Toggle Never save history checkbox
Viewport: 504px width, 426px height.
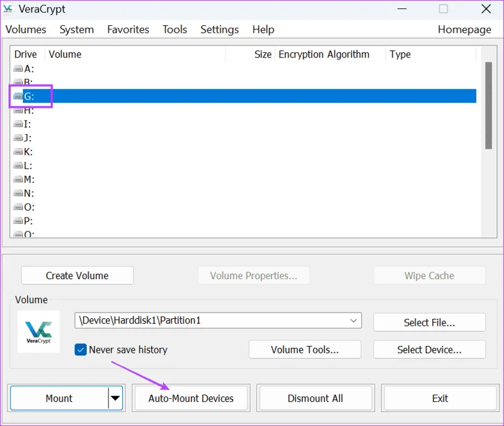[x=81, y=350]
